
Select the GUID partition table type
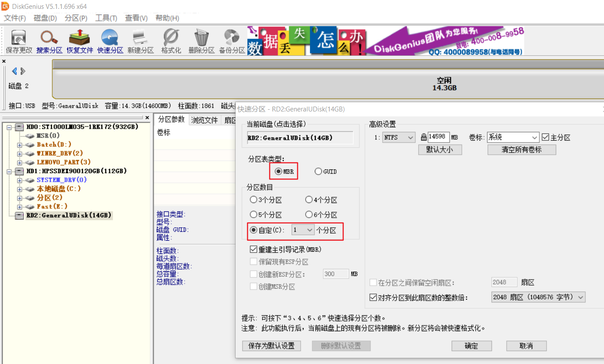pos(318,171)
